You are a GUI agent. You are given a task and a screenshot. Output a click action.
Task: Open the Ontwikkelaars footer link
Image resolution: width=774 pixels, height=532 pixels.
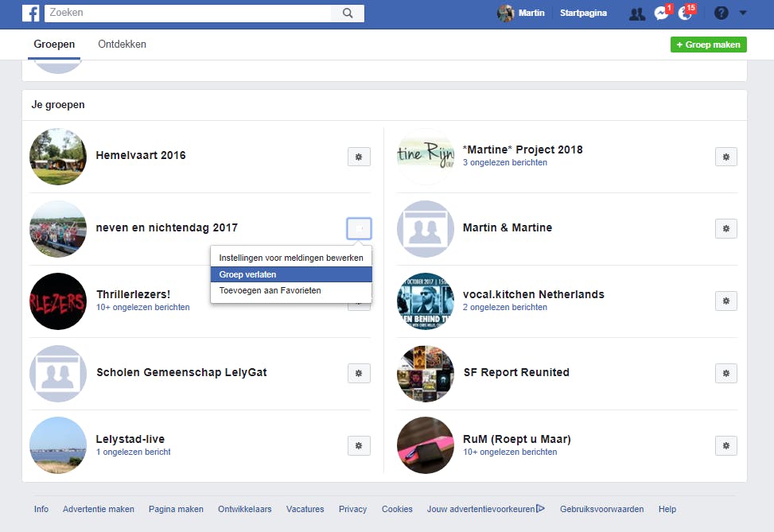pos(245,509)
